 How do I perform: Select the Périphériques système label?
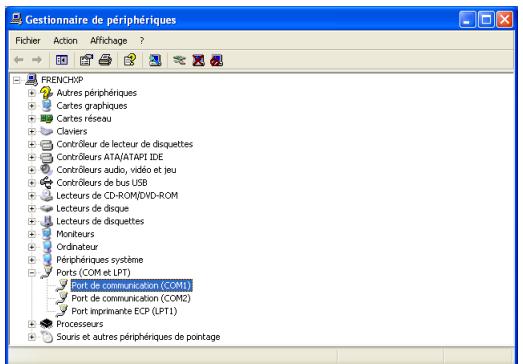(x=100, y=260)
